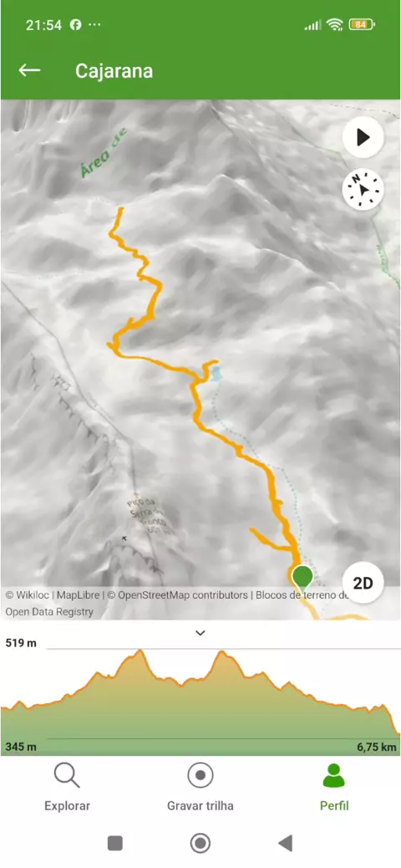The height and width of the screenshot is (868, 401).
Task: Tap the back arrow next to Cajarana
Action: pyautogui.click(x=29, y=70)
